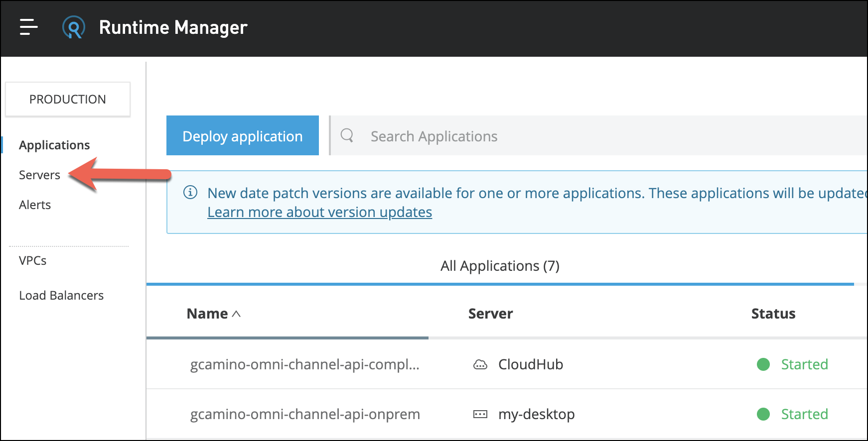Open gcamino-omni-channel-api-onprem application row
Screen dimensions: 868x441
tap(305, 414)
